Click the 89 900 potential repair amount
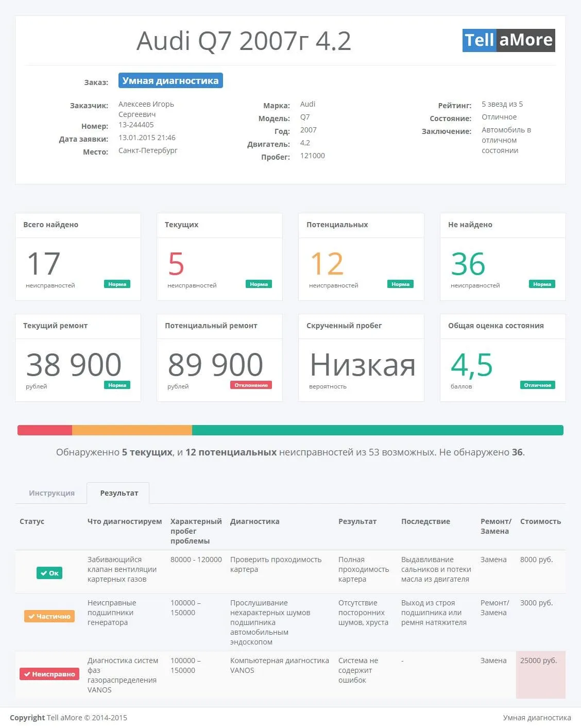The width and height of the screenshot is (581, 728). coord(215,365)
